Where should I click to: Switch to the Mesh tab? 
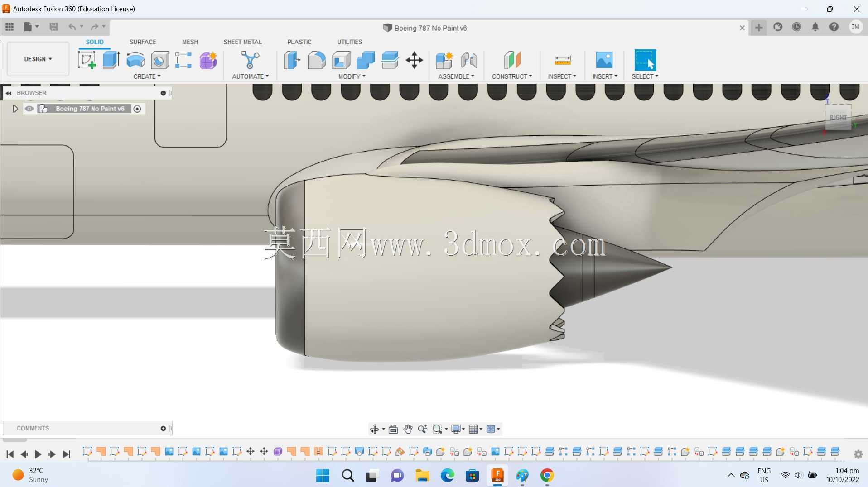pos(190,42)
